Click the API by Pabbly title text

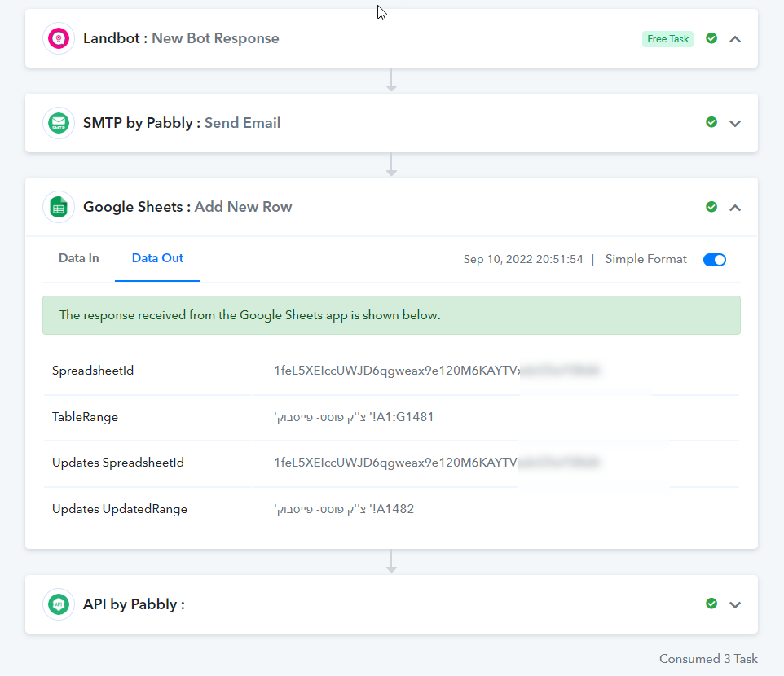134,604
